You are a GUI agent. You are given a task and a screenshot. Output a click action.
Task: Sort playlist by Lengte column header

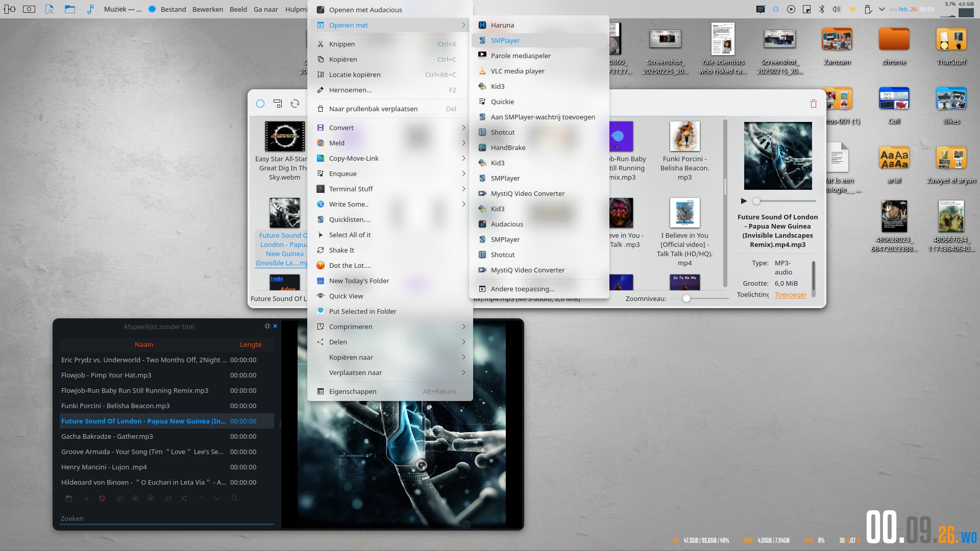click(x=251, y=344)
